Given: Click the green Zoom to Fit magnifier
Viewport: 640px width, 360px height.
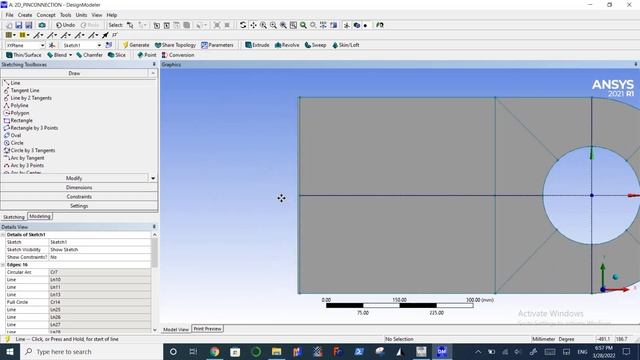Looking at the screenshot, I should (x=303, y=25).
